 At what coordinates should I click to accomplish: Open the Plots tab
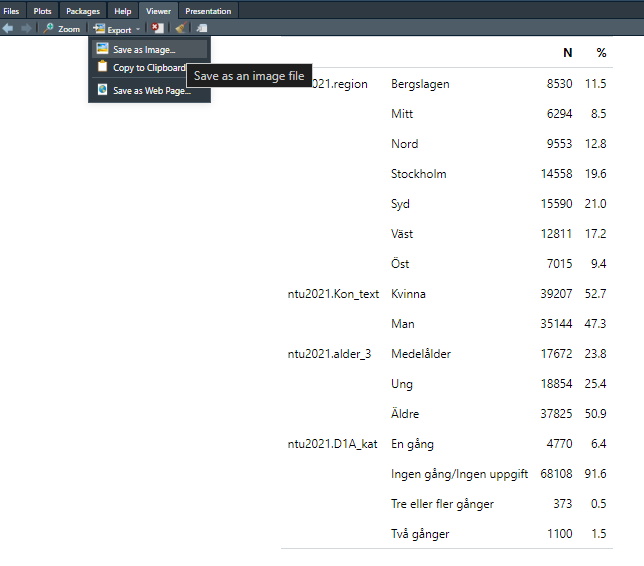point(42,11)
